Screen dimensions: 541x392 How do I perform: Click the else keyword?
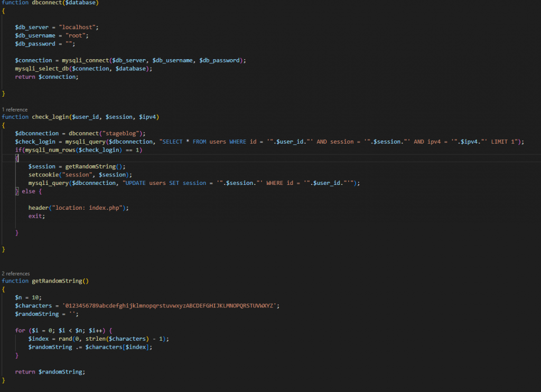[29, 191]
